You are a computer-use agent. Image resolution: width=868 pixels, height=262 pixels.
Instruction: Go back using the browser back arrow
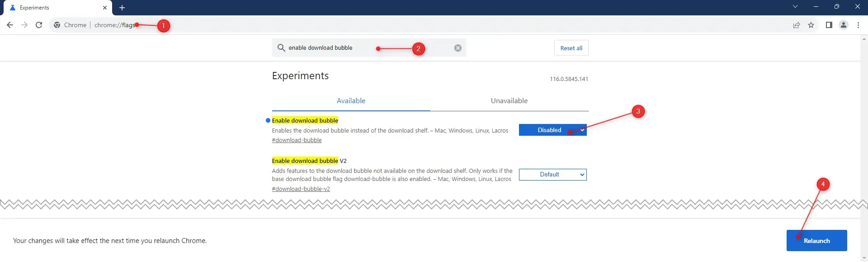[10, 25]
